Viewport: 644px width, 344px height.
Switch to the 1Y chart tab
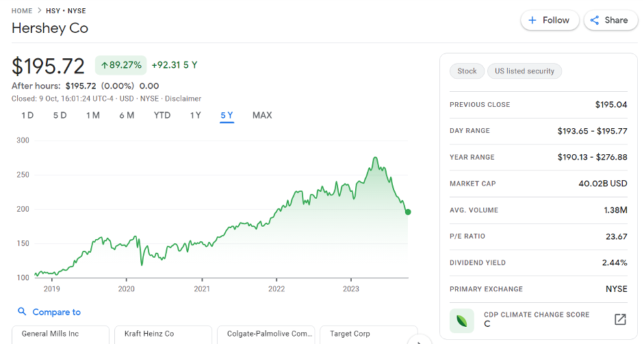[x=196, y=115]
